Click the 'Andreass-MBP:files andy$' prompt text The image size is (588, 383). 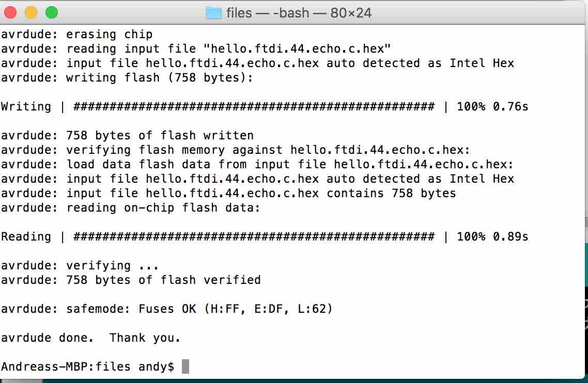tap(88, 366)
